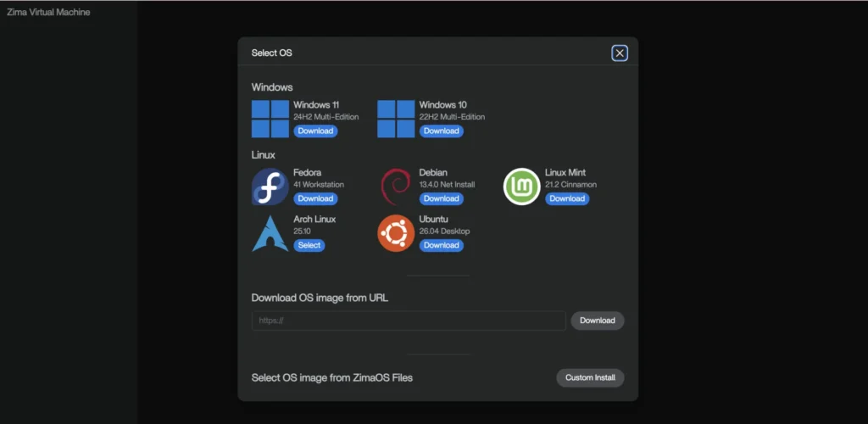Close the Select OS dialog
This screenshot has width=868, height=424.
(x=620, y=53)
